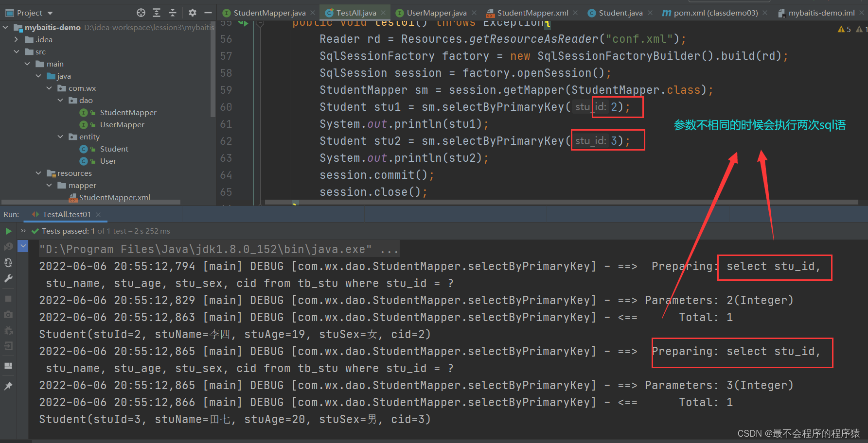This screenshot has width=868, height=443.
Task: Collapse the mybaitis-demo root node
Action: point(5,27)
